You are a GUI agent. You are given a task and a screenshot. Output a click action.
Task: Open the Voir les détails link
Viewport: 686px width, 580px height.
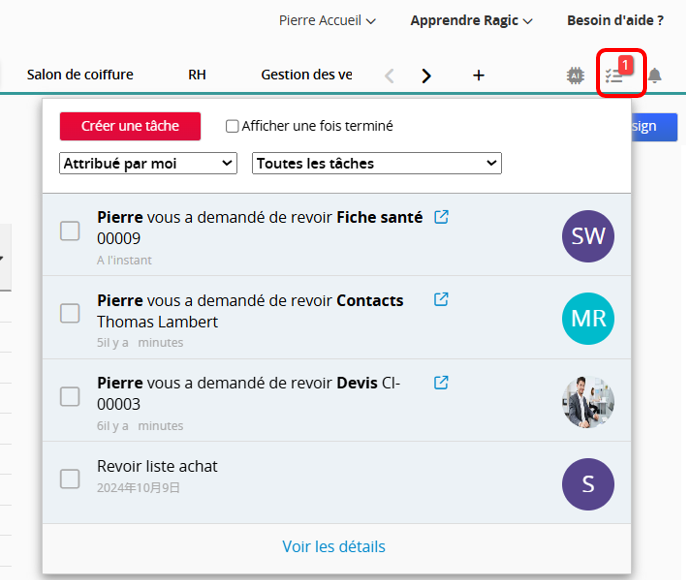coord(334,546)
